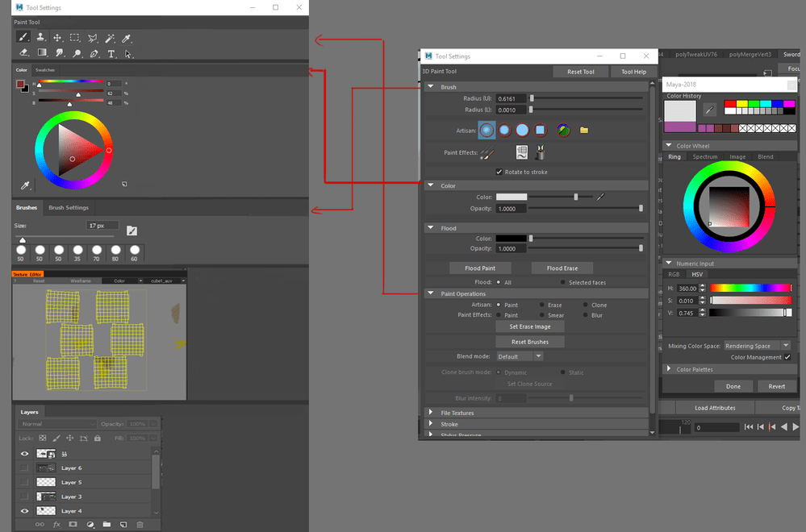This screenshot has width=806, height=532.
Task: Choose Paint Effects Smear operation
Action: (x=542, y=315)
